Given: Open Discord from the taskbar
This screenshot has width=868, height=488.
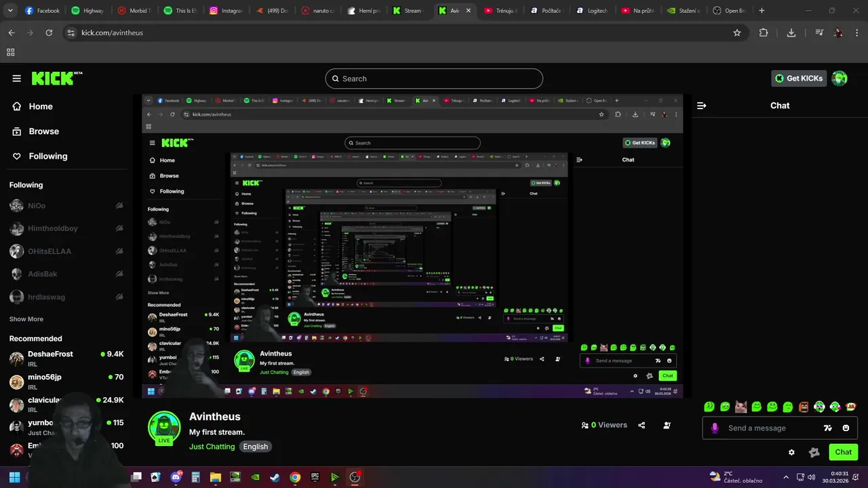Looking at the screenshot, I should click(177, 477).
